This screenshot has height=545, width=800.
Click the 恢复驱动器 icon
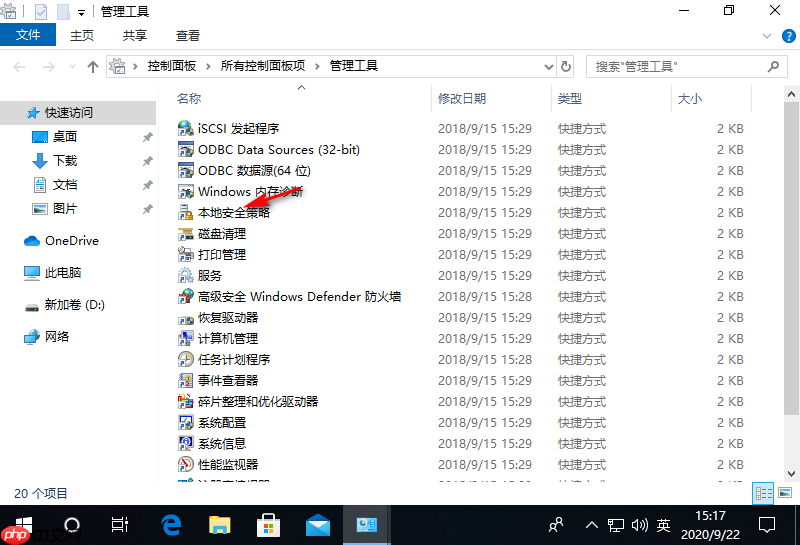[x=185, y=317]
